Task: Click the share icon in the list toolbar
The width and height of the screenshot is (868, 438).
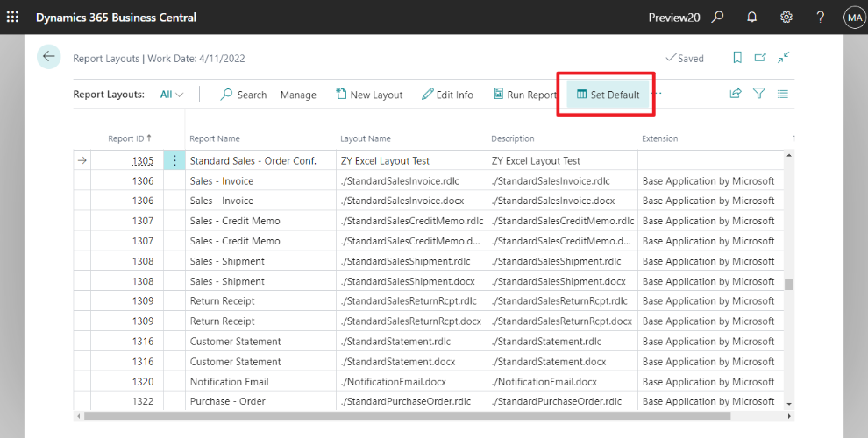Action: coord(735,94)
